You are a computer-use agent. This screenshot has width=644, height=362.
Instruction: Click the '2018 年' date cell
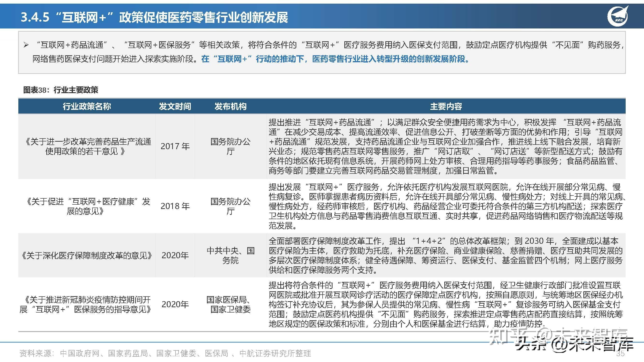point(175,206)
